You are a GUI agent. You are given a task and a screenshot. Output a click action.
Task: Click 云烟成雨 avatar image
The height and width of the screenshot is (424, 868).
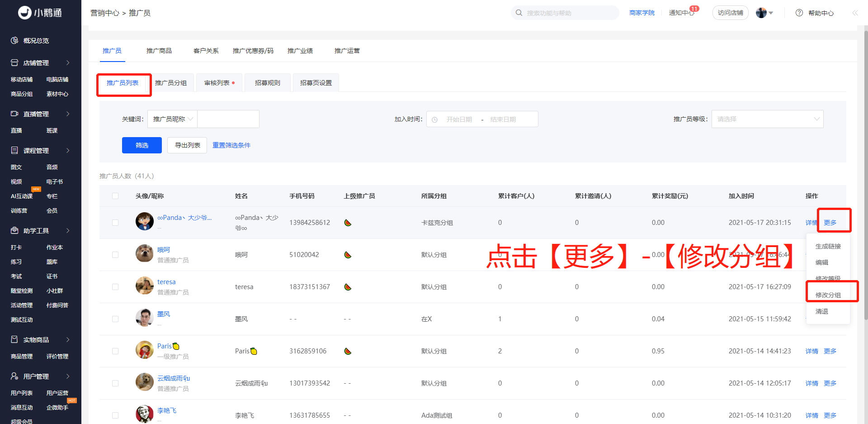tap(145, 381)
